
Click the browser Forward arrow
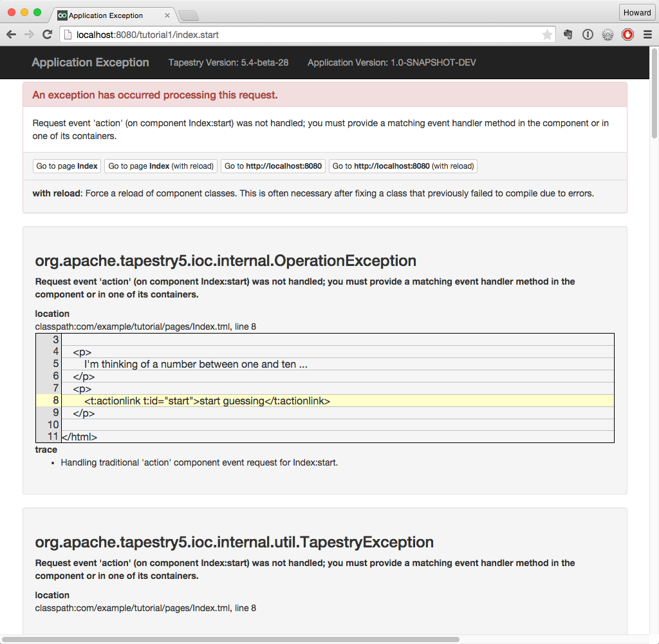[29, 35]
